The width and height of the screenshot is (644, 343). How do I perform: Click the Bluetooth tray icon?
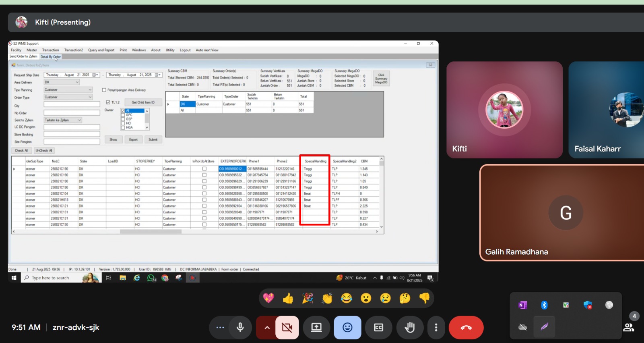(544, 305)
